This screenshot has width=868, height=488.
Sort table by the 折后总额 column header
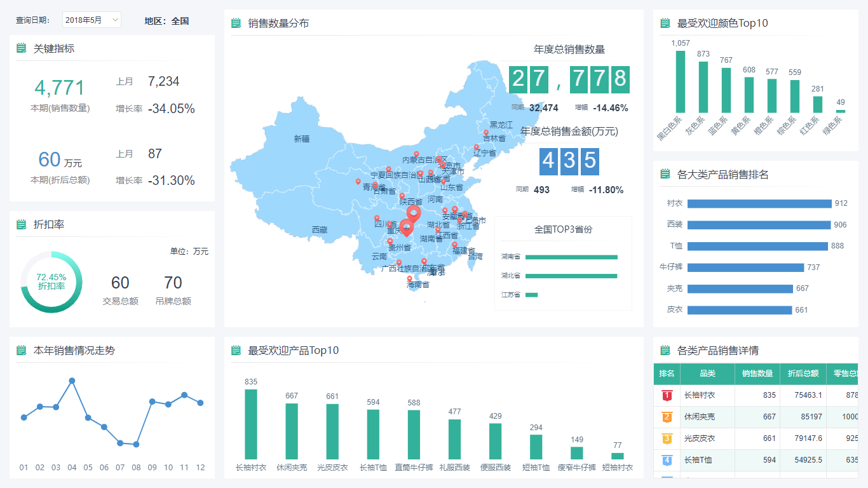803,374
